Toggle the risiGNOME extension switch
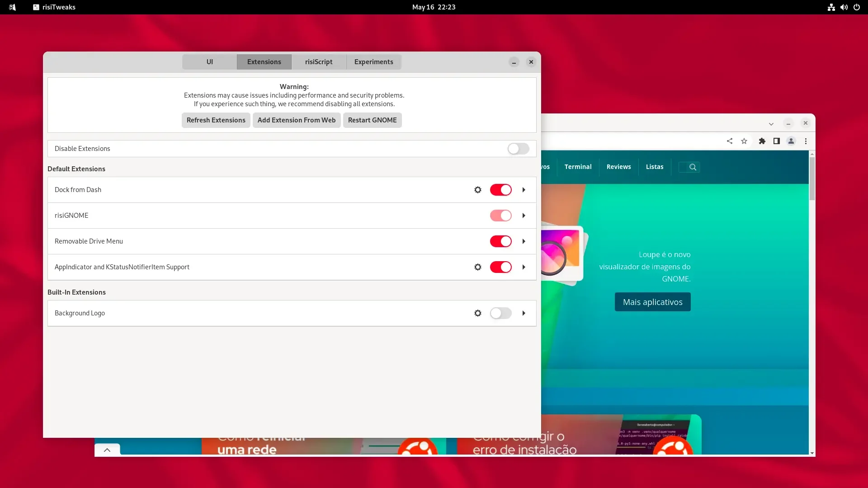 501,216
